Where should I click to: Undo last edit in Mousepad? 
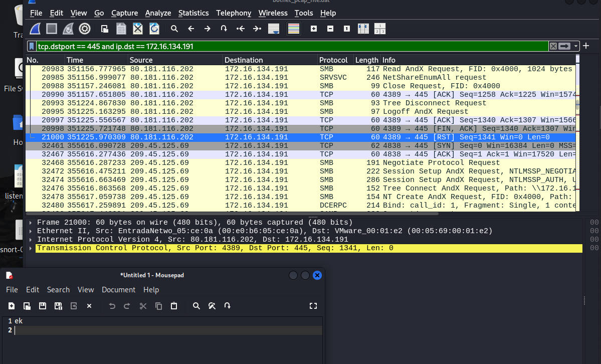112,306
